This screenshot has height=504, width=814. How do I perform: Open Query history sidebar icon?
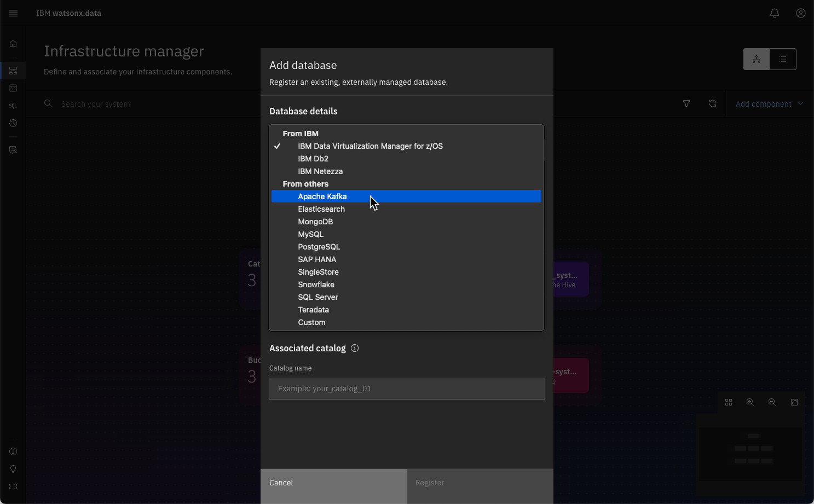pyautogui.click(x=13, y=123)
